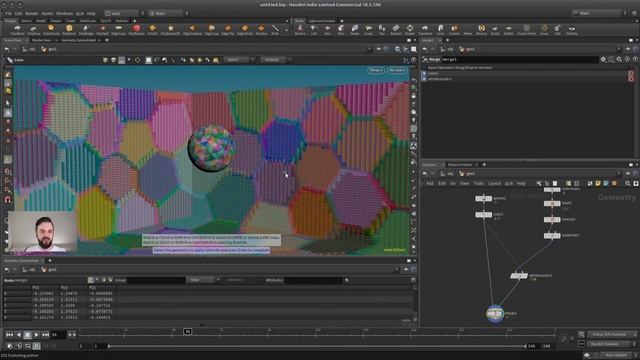This screenshot has height=360, width=640.
Task: Switch to the Render View tab
Action: 41,40
